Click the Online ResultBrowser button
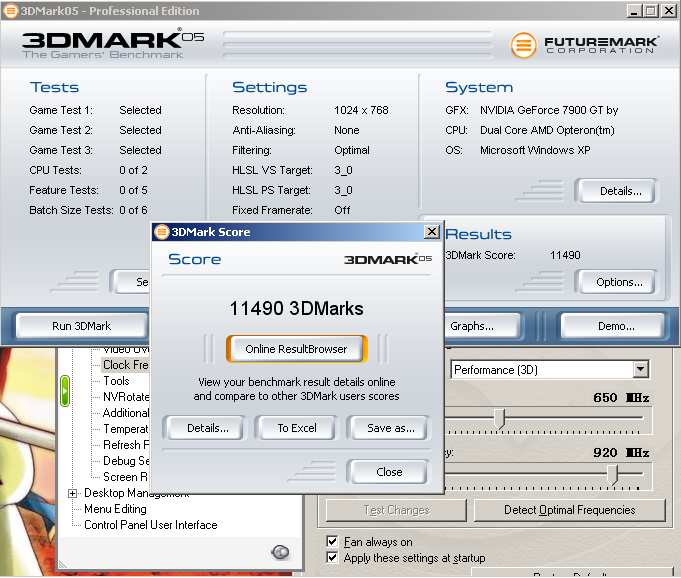Screen dimensions: 681x578 297,349
